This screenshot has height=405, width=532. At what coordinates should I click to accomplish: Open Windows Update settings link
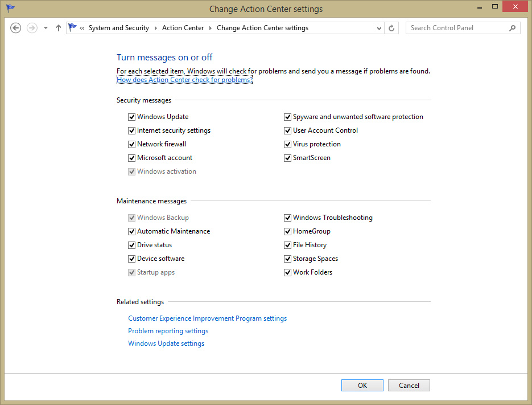(166, 343)
